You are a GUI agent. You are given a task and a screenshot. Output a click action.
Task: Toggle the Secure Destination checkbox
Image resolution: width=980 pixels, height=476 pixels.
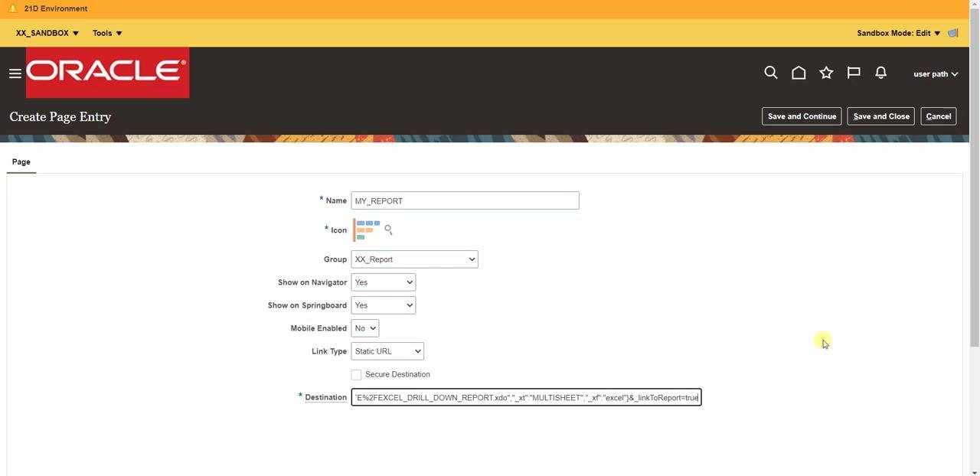click(x=356, y=374)
